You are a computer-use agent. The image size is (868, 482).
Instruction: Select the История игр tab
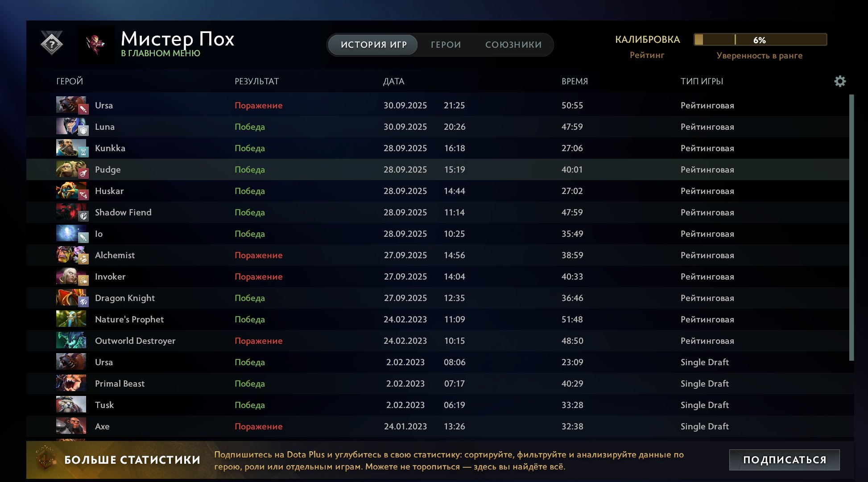tap(373, 45)
